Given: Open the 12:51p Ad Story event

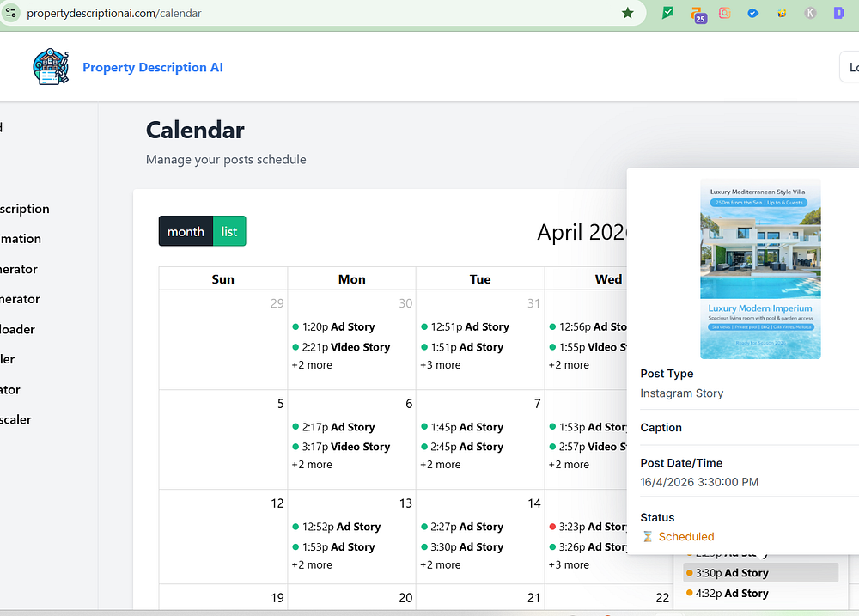Looking at the screenshot, I should point(465,327).
